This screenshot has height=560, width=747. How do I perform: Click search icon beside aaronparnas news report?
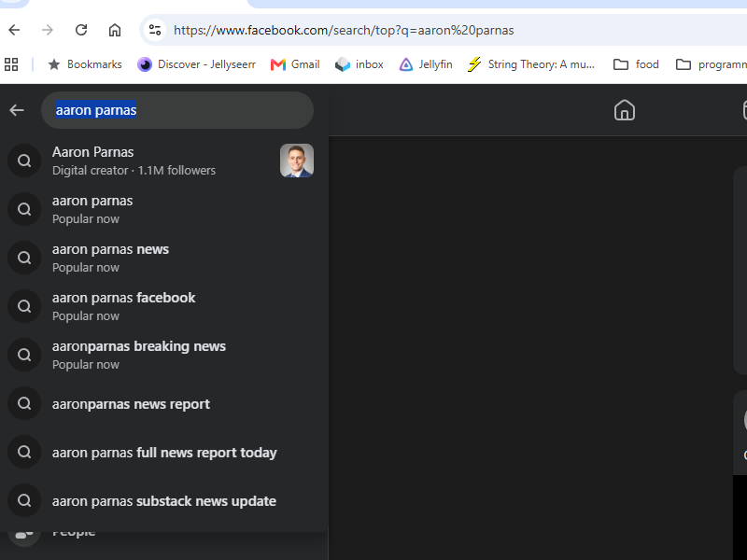pyautogui.click(x=24, y=403)
